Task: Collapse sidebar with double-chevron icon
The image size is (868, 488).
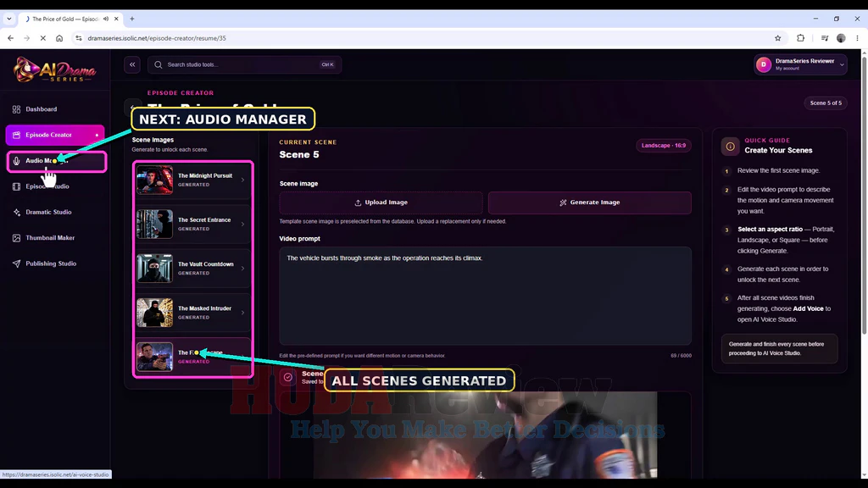Action: [x=132, y=64]
